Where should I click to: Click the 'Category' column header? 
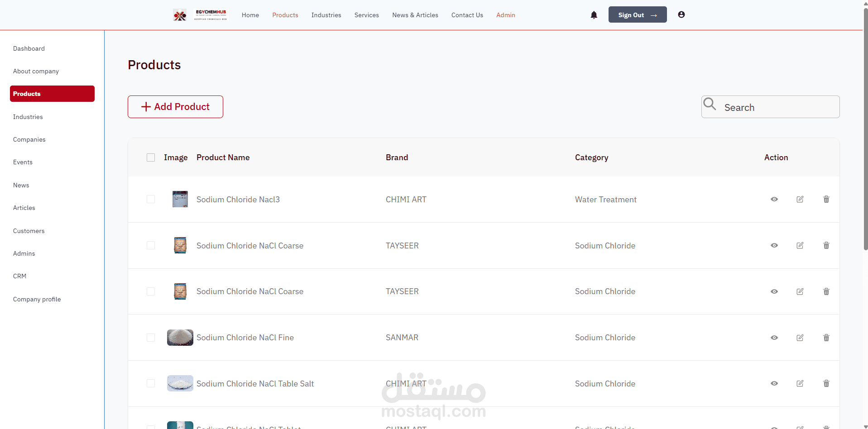tap(592, 157)
